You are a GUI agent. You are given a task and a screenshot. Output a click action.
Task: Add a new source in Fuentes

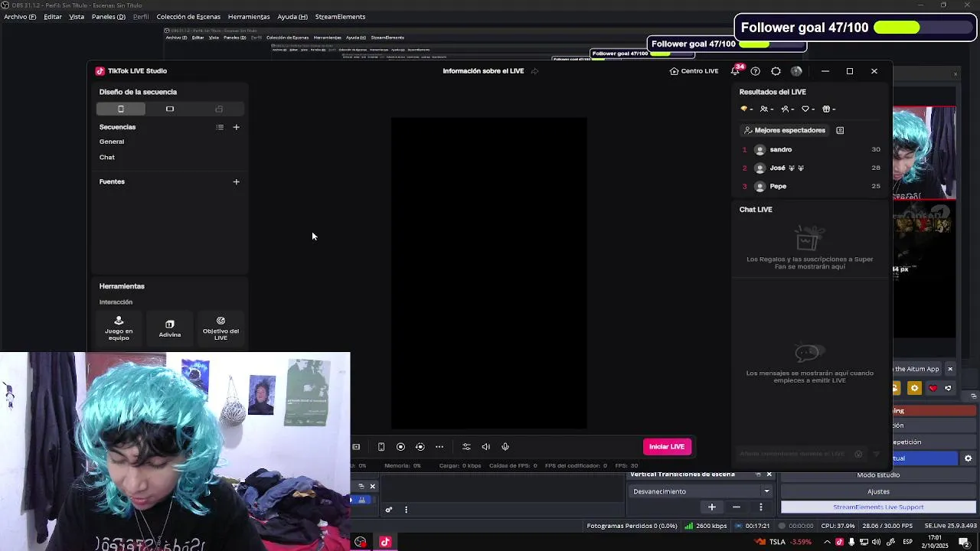click(x=236, y=182)
